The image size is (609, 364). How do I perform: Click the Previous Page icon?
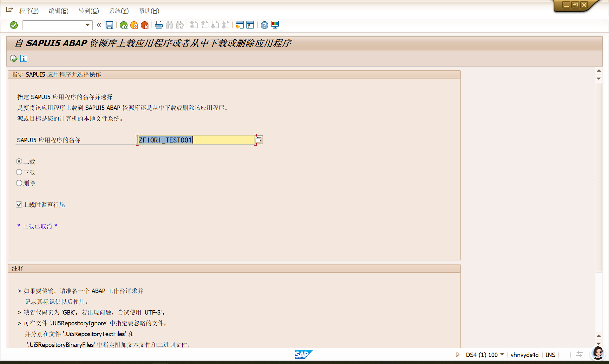tap(205, 25)
